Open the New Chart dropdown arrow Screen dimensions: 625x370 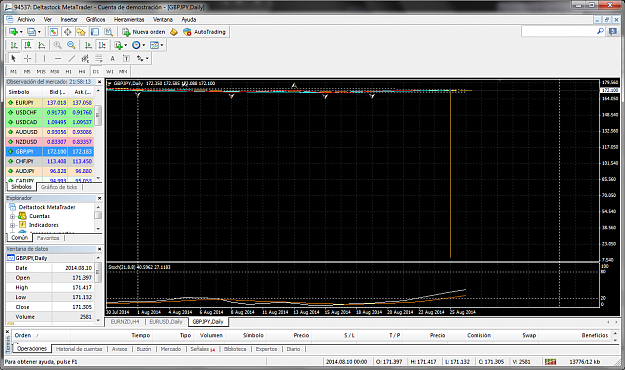21,32
